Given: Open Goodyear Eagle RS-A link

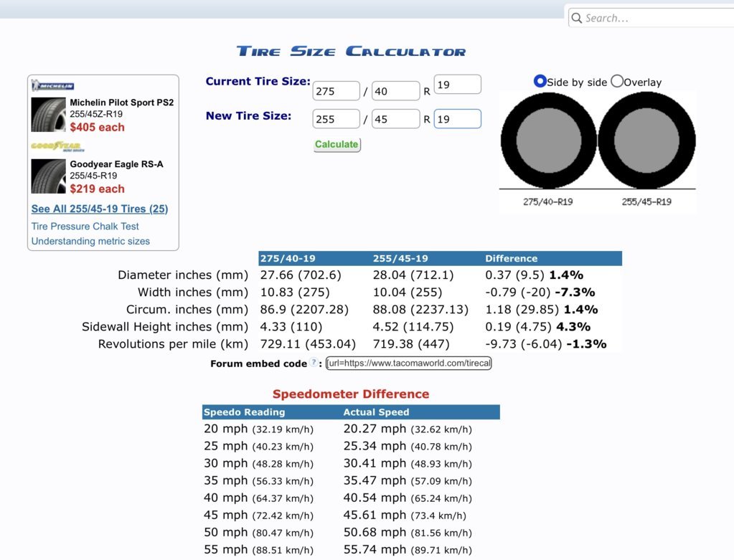Looking at the screenshot, I should point(116,164).
